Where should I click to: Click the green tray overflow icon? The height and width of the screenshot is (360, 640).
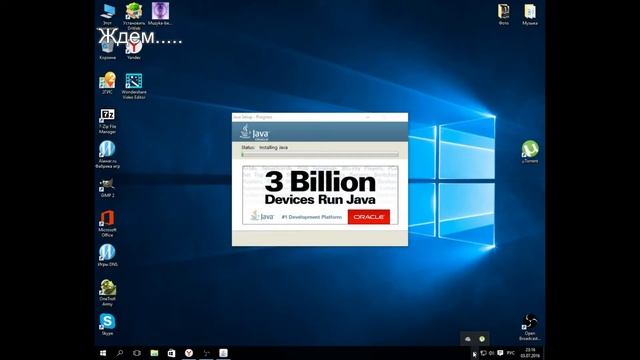pyautogui.click(x=482, y=339)
